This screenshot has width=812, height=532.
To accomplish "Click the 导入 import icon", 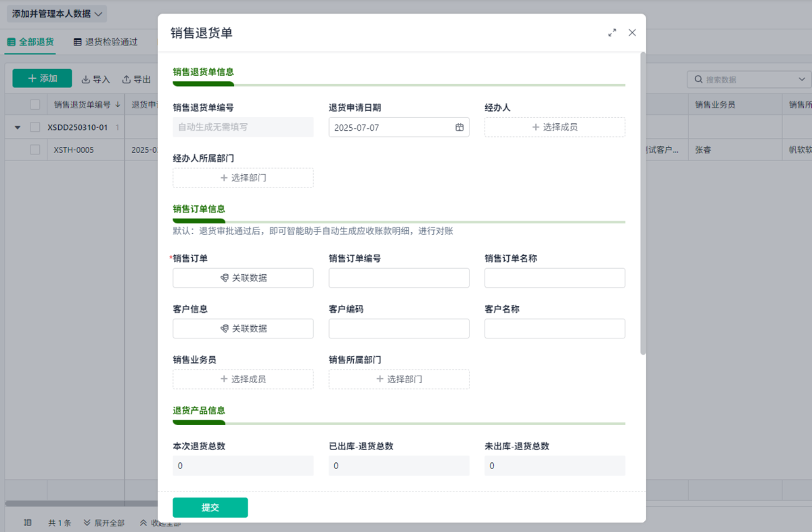I will 86,79.
